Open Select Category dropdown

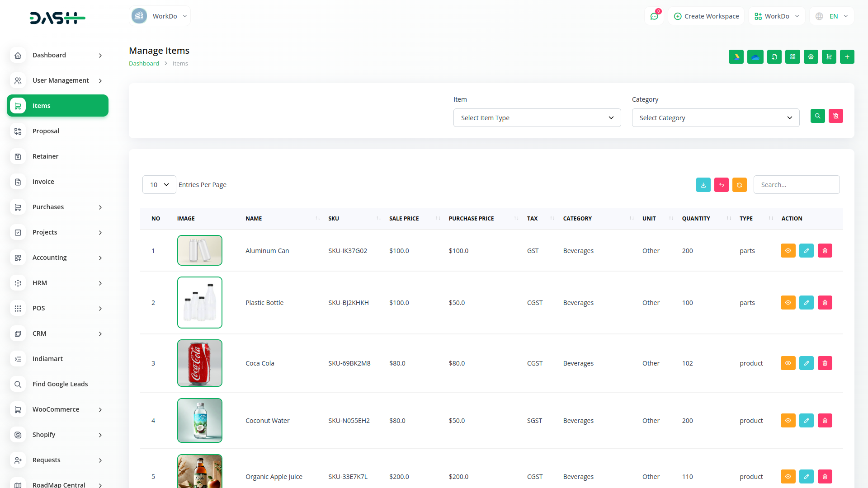coord(715,118)
